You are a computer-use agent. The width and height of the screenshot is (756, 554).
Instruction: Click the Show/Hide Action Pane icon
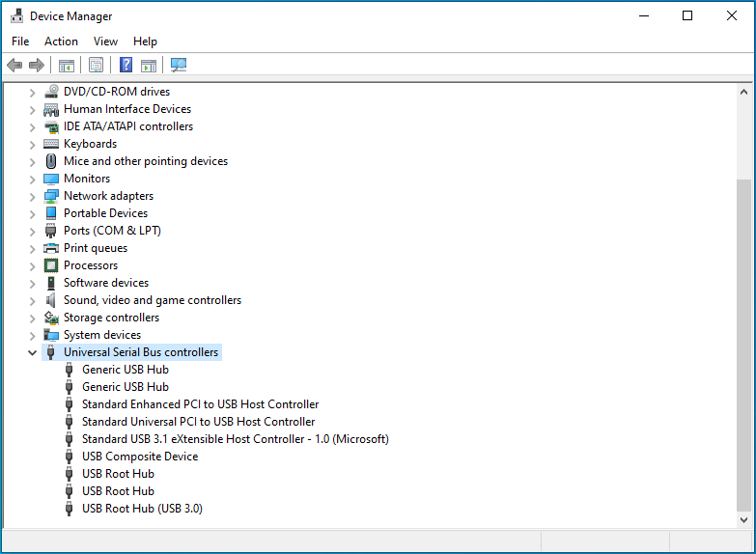pos(149,66)
